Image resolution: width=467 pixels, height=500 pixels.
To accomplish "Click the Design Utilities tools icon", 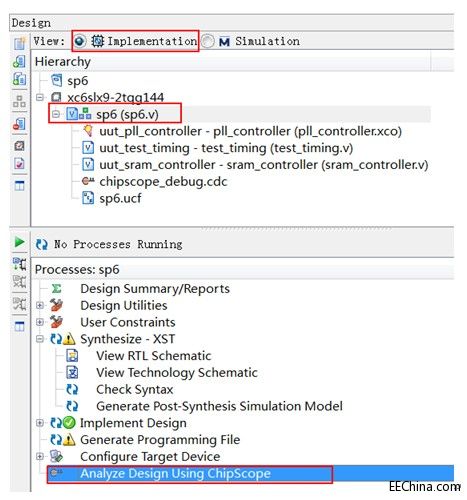I will (56, 305).
